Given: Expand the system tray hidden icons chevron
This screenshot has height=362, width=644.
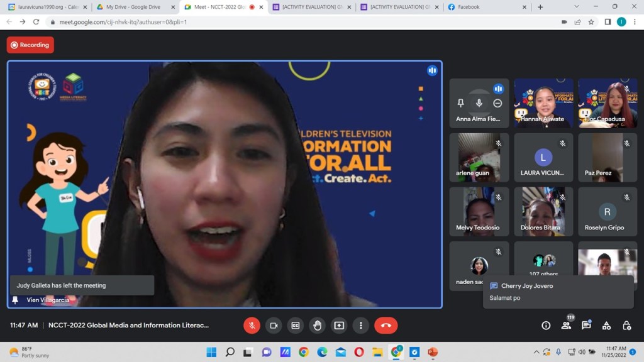Looking at the screenshot, I should [536, 352].
